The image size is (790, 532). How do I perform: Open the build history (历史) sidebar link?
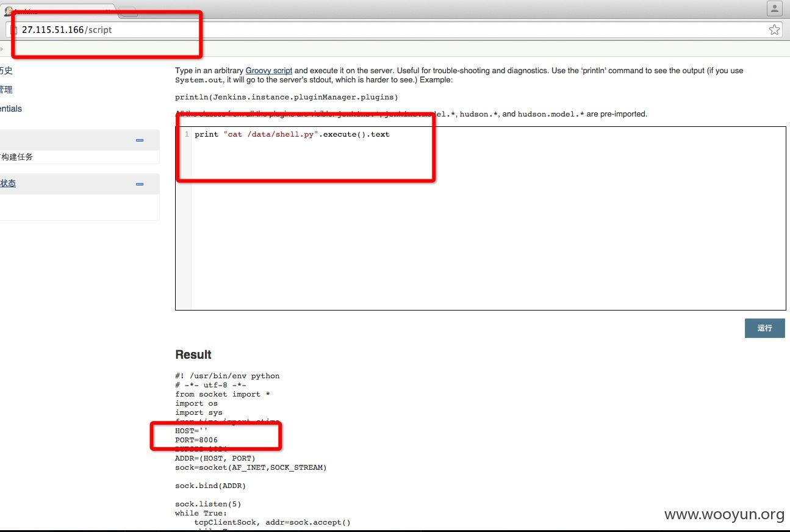(x=5, y=70)
